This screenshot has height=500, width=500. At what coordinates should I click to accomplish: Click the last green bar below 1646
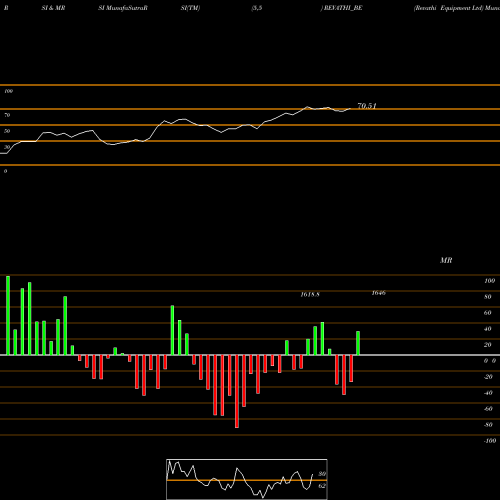tap(358, 343)
